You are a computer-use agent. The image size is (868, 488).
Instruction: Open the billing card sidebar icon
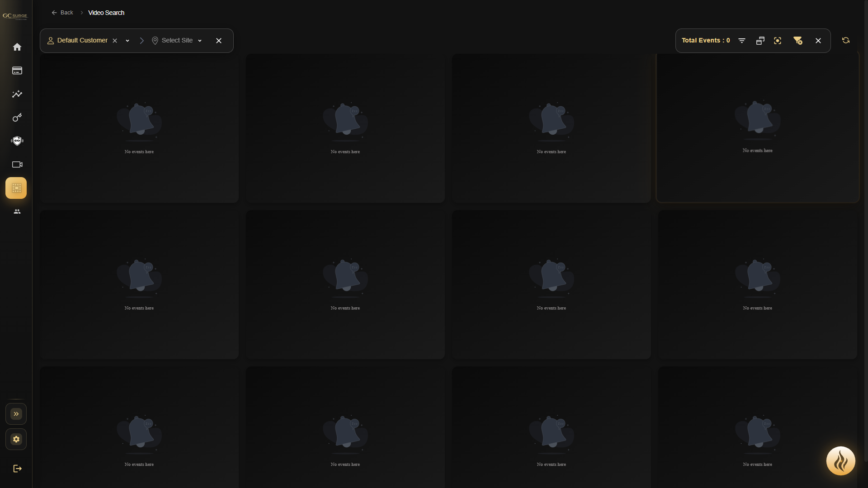click(x=17, y=70)
